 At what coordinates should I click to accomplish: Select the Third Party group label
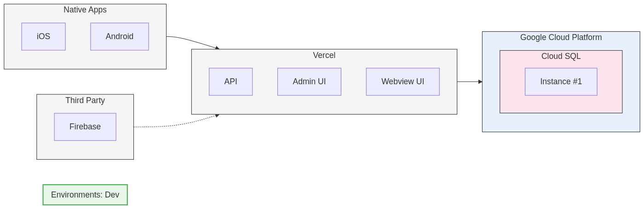85,100
